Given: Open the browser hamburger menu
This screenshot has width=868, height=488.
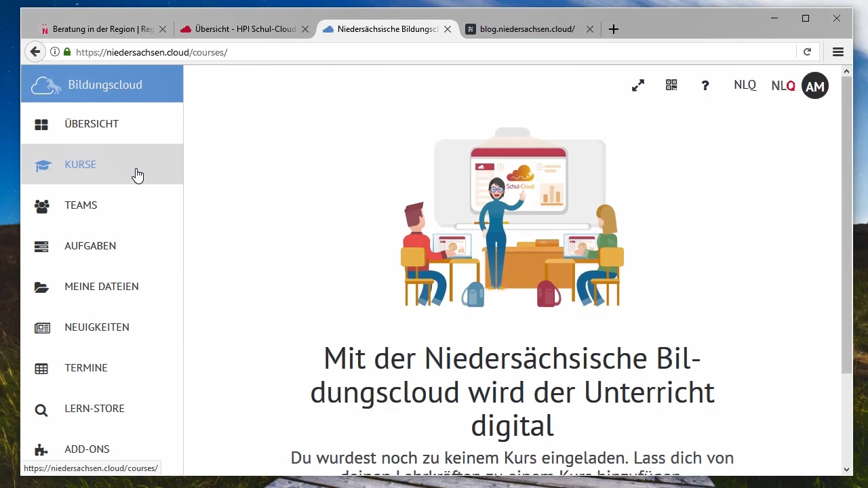Looking at the screenshot, I should click(838, 52).
